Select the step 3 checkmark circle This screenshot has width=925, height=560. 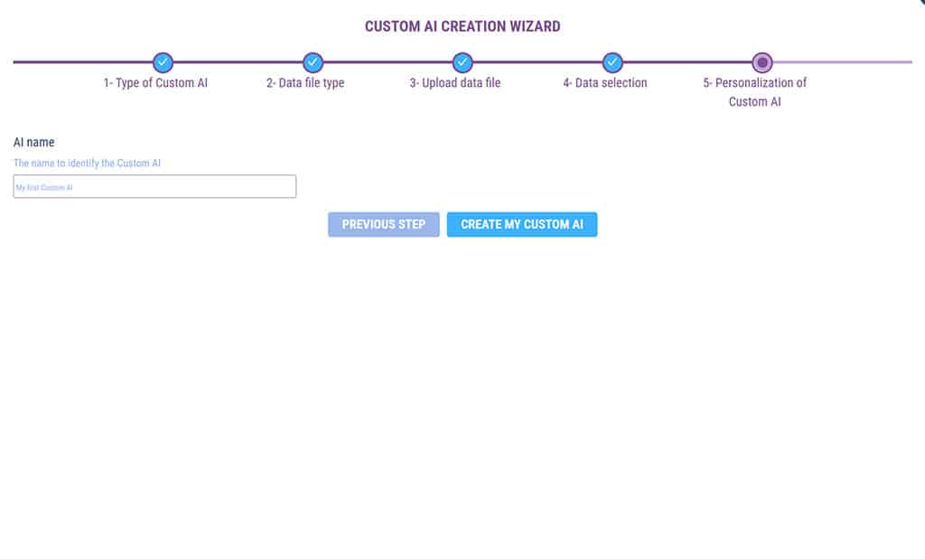(x=462, y=62)
